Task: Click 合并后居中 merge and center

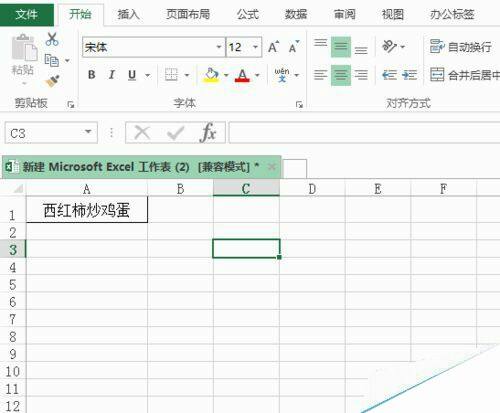Action: (464, 75)
